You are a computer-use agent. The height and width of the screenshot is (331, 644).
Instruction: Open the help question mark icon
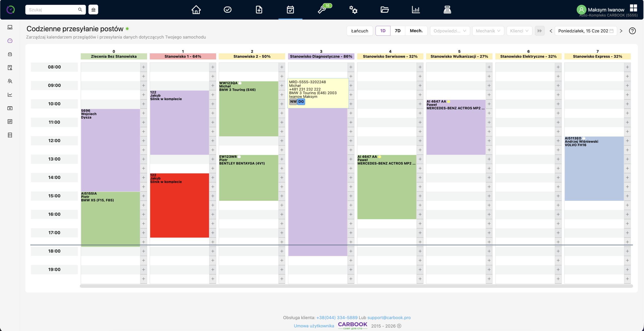click(632, 31)
